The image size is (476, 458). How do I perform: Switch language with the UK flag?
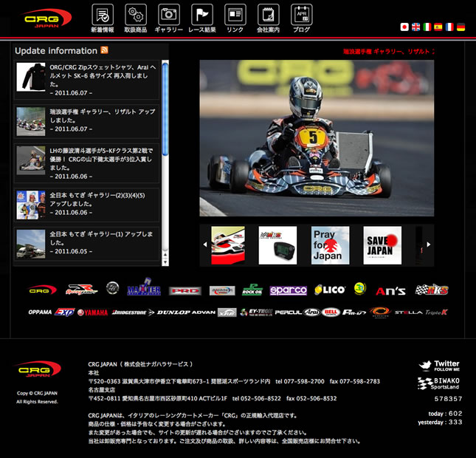[x=416, y=27]
